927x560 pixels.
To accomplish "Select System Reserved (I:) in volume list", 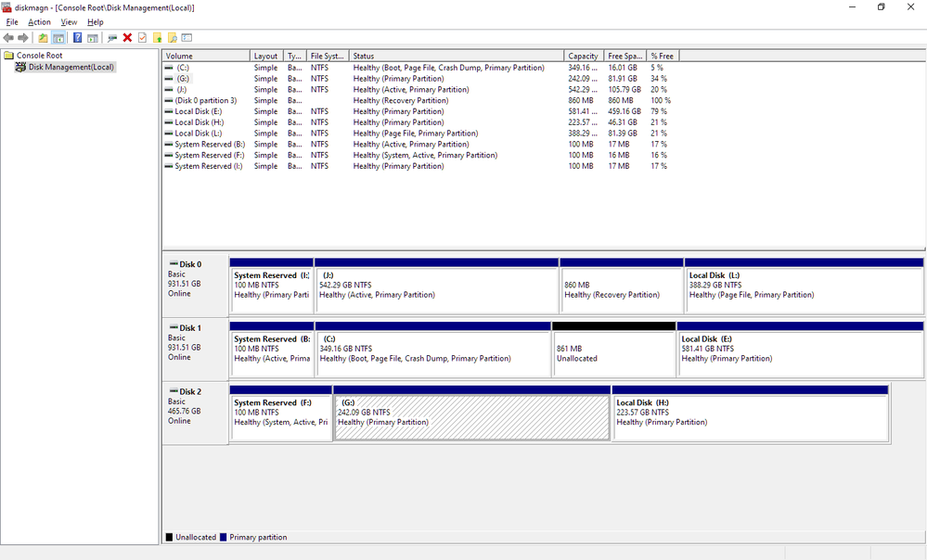I will pos(421,166).
